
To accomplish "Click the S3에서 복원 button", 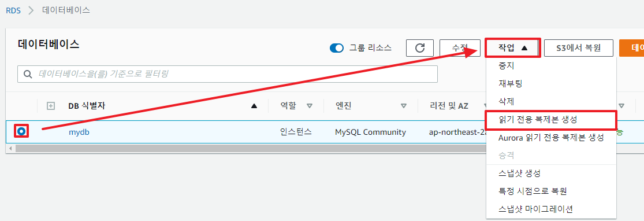I will coord(579,48).
